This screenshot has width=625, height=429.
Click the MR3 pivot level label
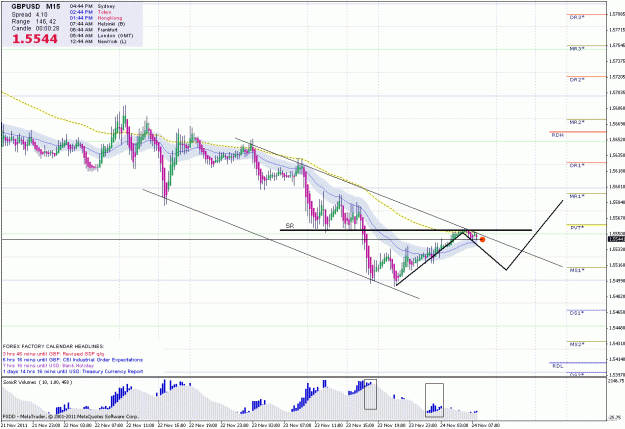pyautogui.click(x=577, y=49)
